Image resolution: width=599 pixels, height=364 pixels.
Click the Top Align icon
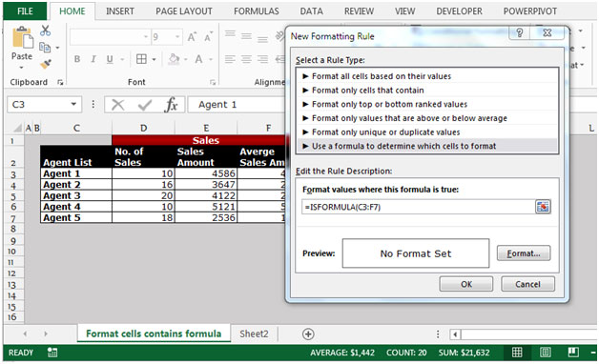point(230,33)
